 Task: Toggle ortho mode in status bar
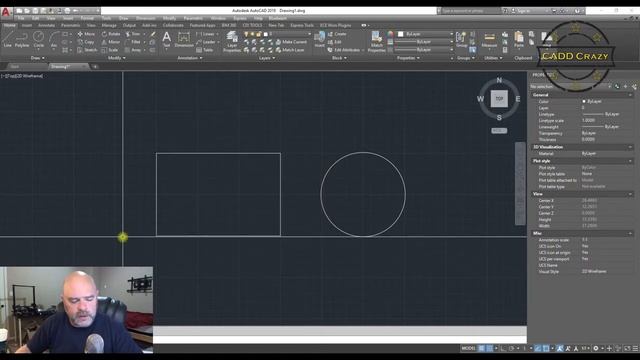coord(503,348)
